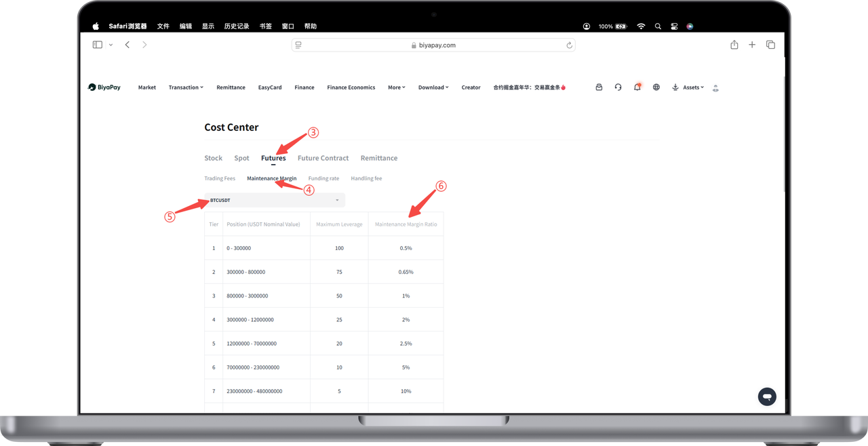868x446 pixels.
Task: Reload the page with the refresh icon
Action: click(x=569, y=45)
